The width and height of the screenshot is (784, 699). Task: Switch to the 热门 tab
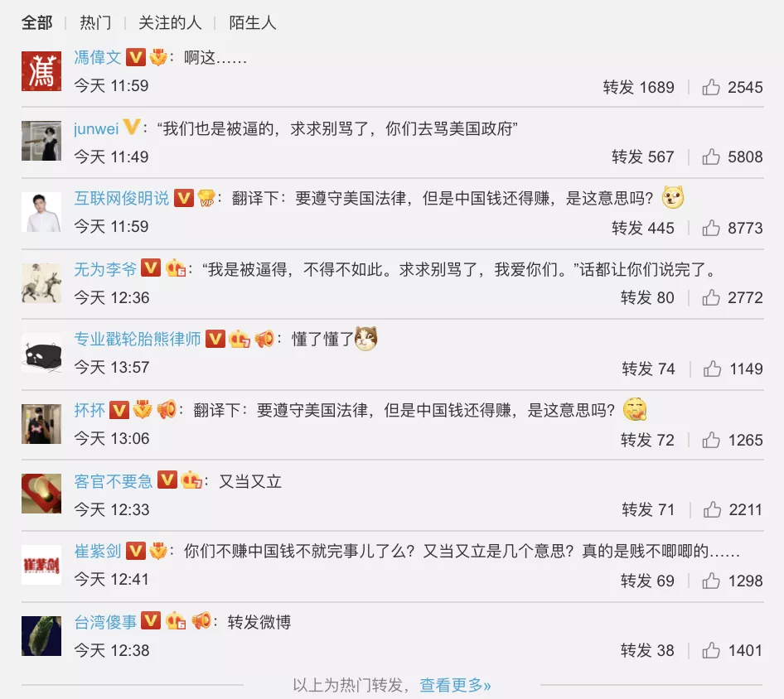click(95, 22)
